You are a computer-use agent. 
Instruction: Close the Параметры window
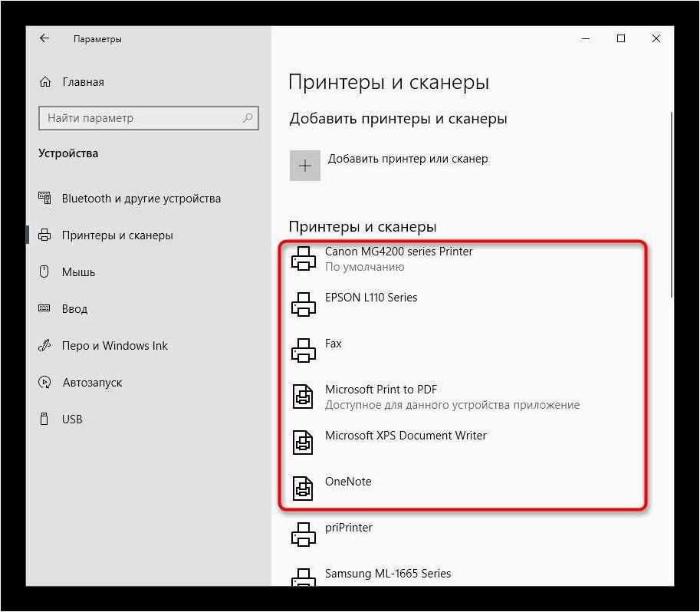(656, 38)
